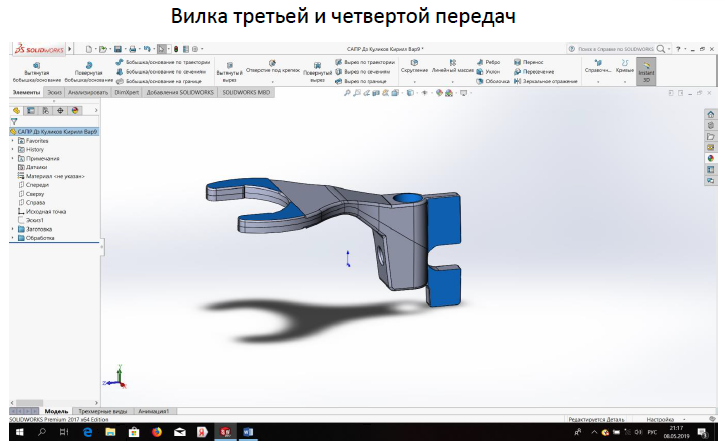
Task: Expand the History node in the tree
Action: (x=12, y=149)
